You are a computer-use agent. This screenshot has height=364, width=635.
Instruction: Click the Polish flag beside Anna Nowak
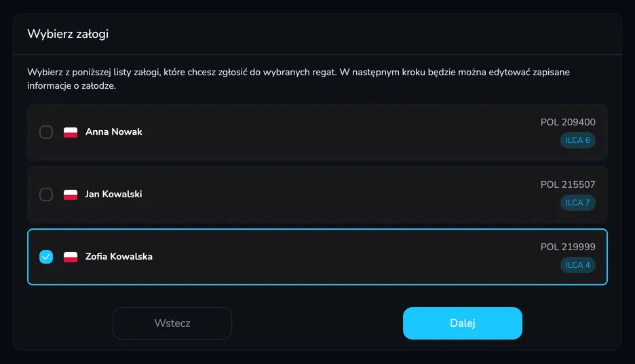pyautogui.click(x=71, y=132)
